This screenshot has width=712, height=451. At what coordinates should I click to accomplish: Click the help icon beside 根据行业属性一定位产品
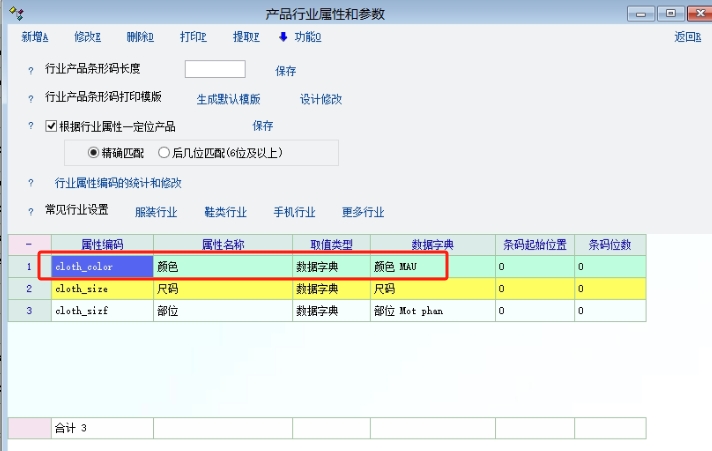[31, 126]
